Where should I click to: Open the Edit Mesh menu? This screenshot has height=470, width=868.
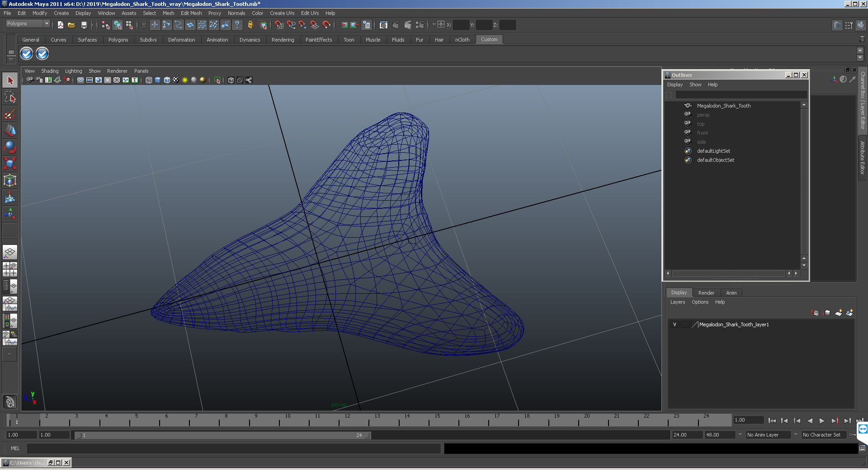(191, 13)
